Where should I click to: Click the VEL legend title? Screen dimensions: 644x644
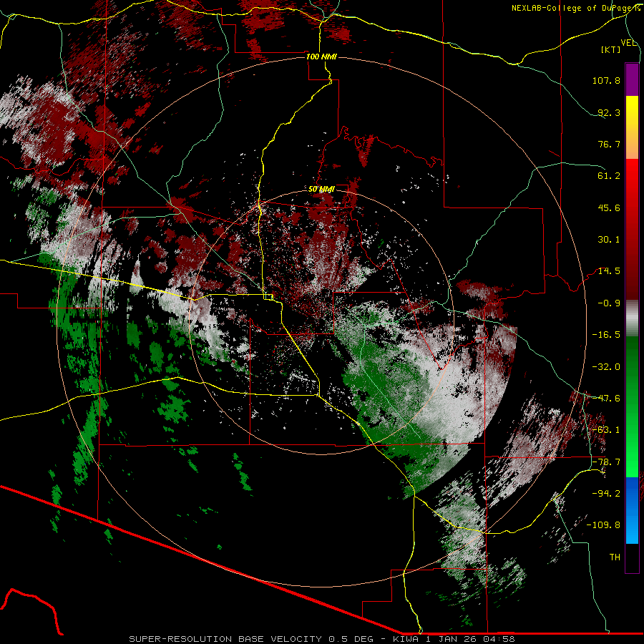click(628, 43)
